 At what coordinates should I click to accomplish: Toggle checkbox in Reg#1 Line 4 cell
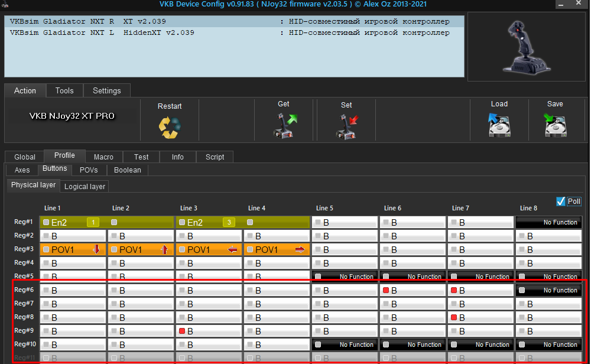(250, 222)
